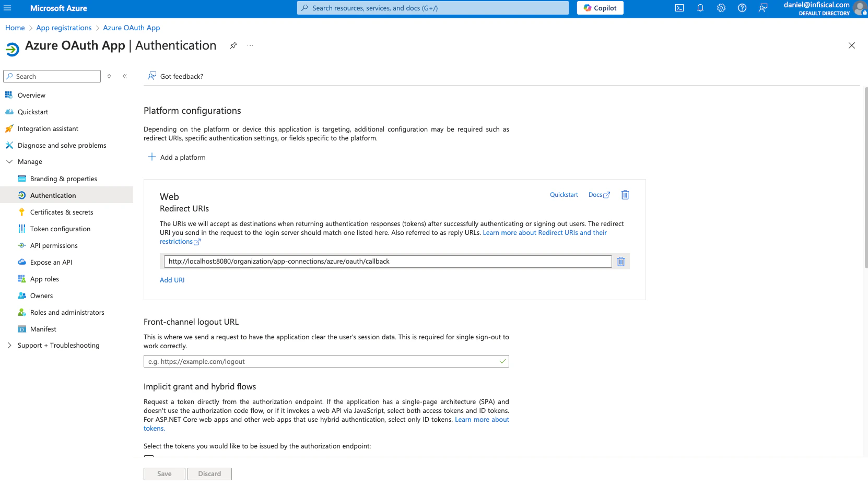Open the notifications bell
This screenshot has width=868, height=486.
(x=700, y=8)
